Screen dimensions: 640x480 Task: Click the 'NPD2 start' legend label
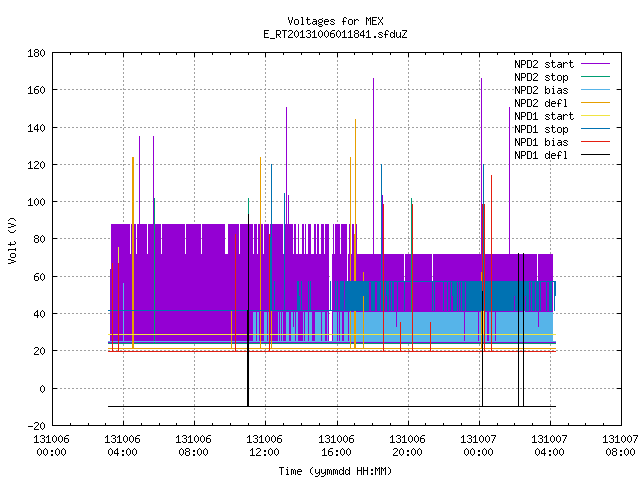tap(544, 64)
